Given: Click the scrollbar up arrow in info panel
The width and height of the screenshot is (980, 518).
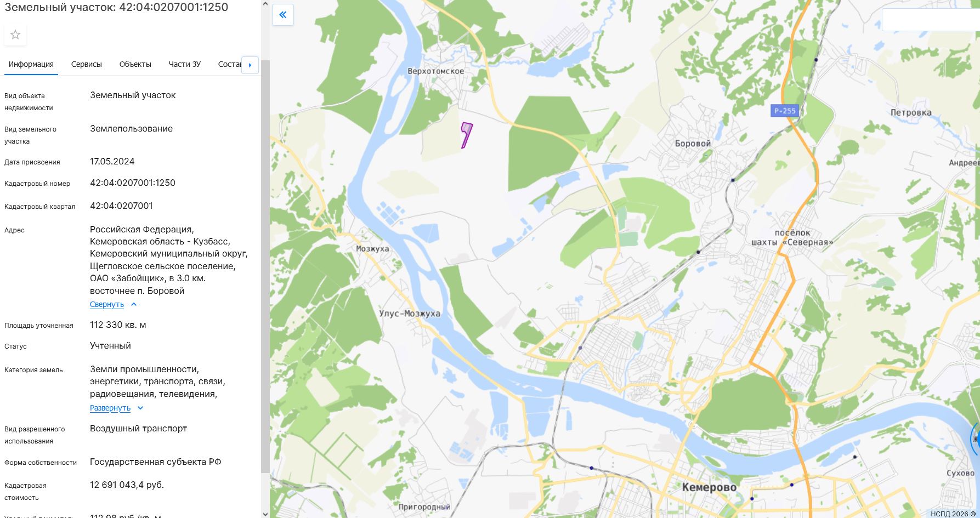Looking at the screenshot, I should point(265,4).
